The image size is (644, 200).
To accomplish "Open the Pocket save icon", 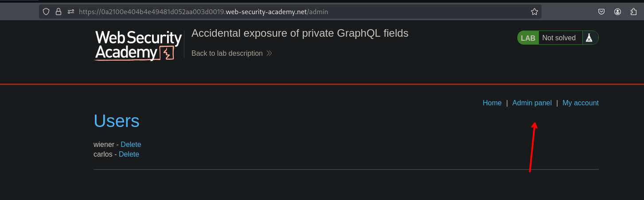I will pos(601,12).
